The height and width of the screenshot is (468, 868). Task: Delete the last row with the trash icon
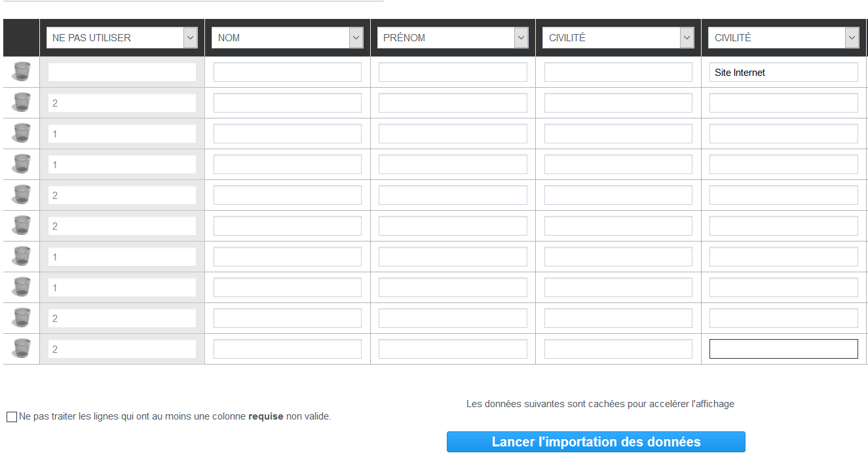click(21, 348)
